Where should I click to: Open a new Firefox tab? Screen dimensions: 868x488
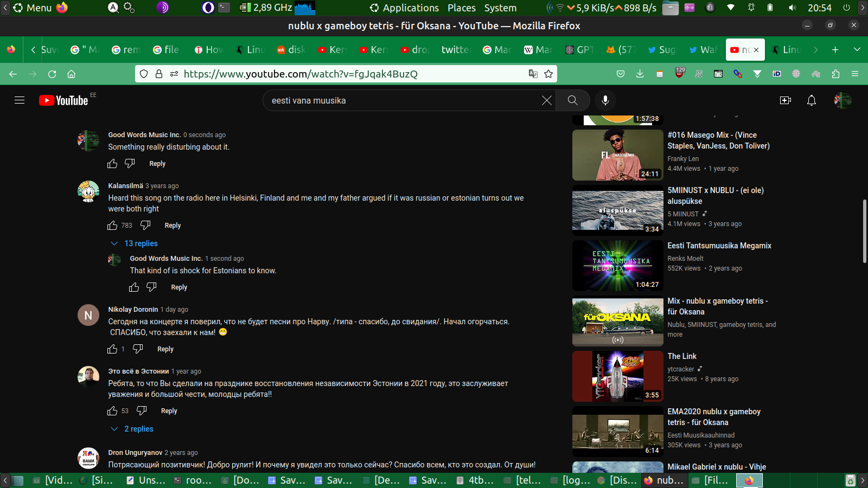pyautogui.click(x=835, y=50)
